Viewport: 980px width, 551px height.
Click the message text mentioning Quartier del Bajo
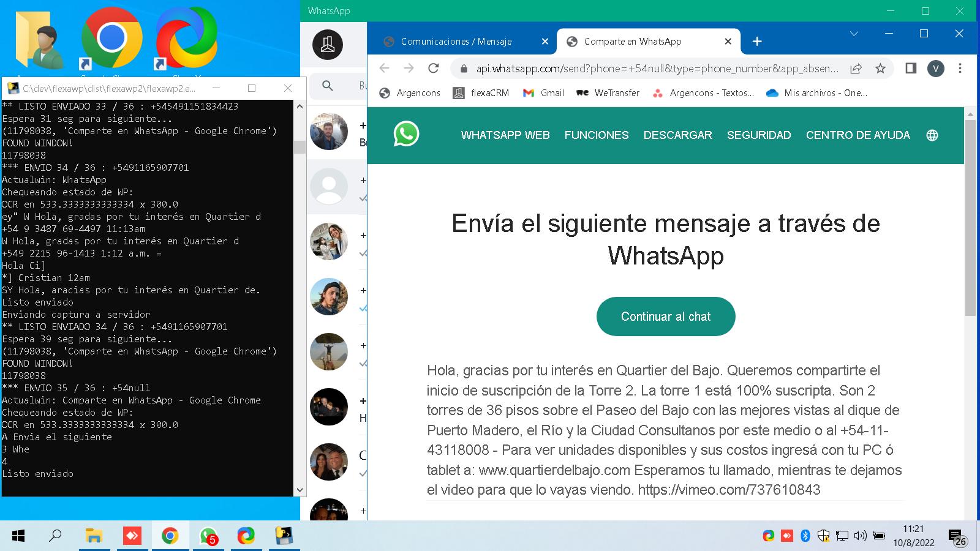coord(665,430)
